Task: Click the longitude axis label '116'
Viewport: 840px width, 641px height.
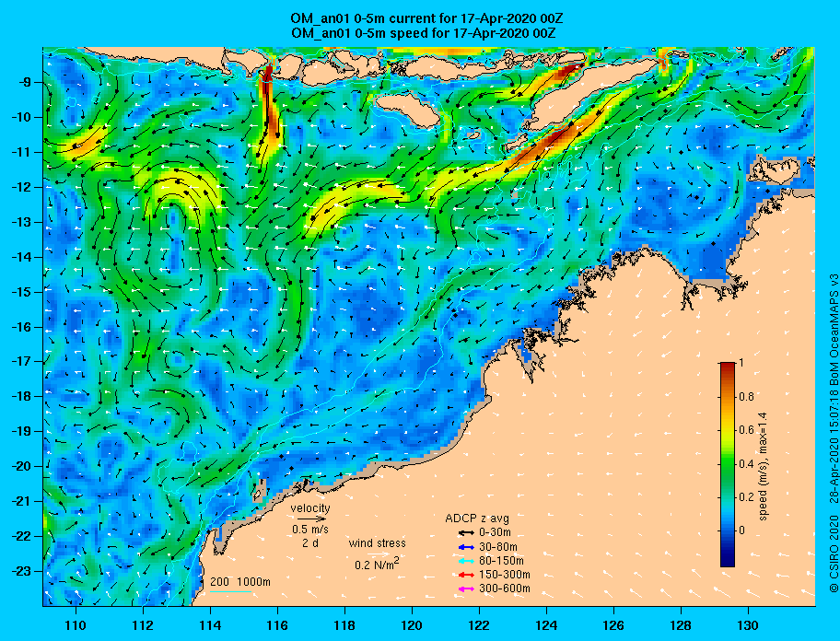Action: [277, 625]
